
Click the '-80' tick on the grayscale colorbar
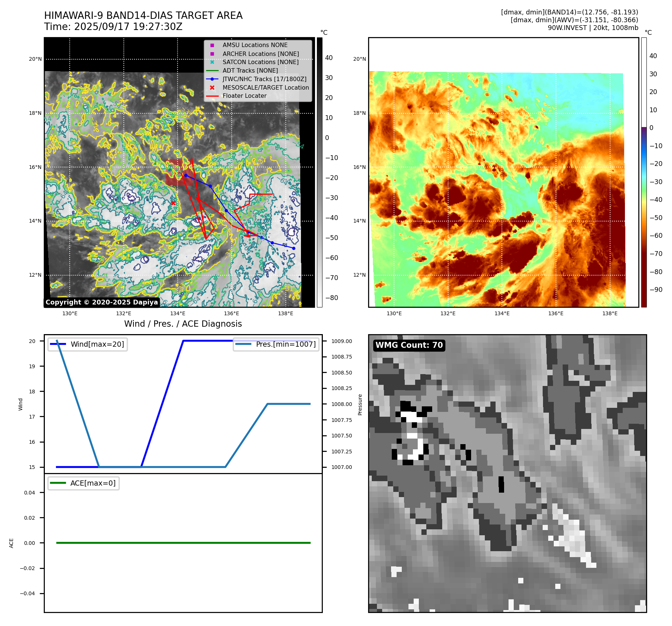pos(331,298)
